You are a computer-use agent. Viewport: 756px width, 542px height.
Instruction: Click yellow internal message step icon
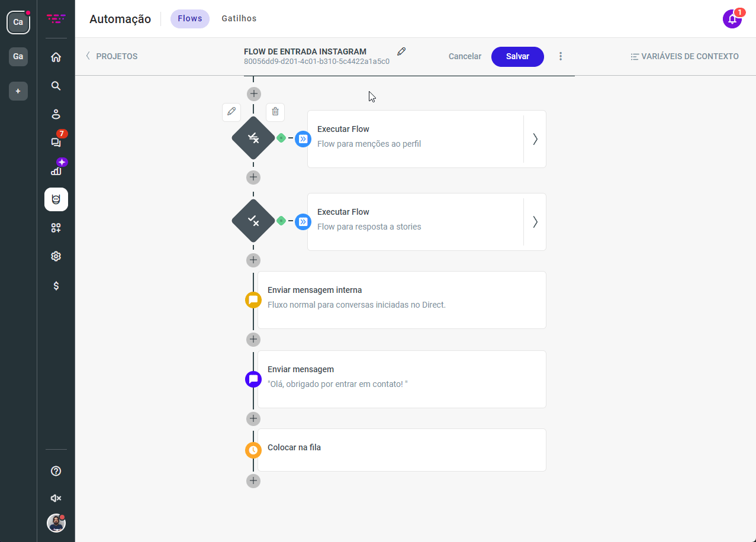coord(253,300)
